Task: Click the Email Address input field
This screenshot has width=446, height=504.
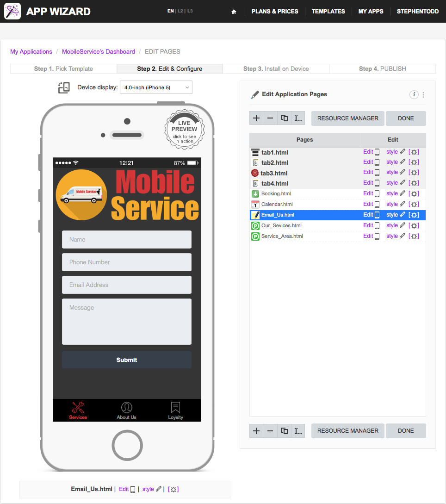Action: tap(127, 285)
